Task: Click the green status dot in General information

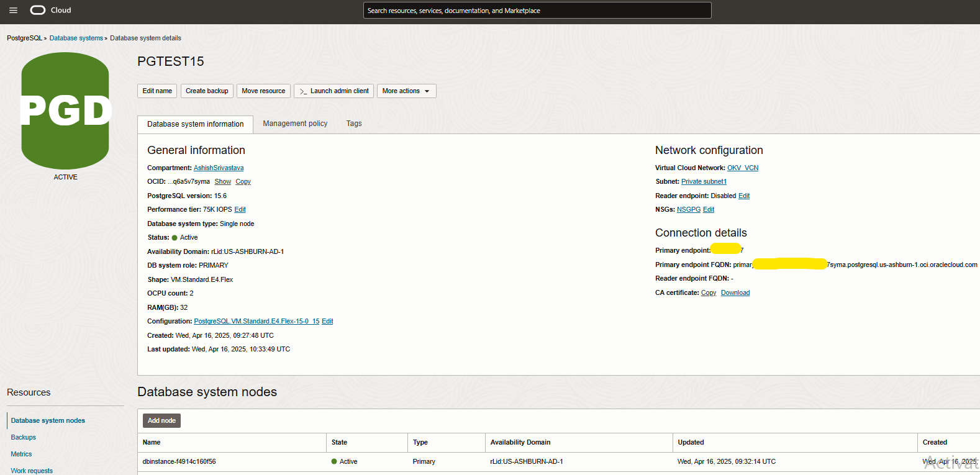Action: [x=175, y=238]
